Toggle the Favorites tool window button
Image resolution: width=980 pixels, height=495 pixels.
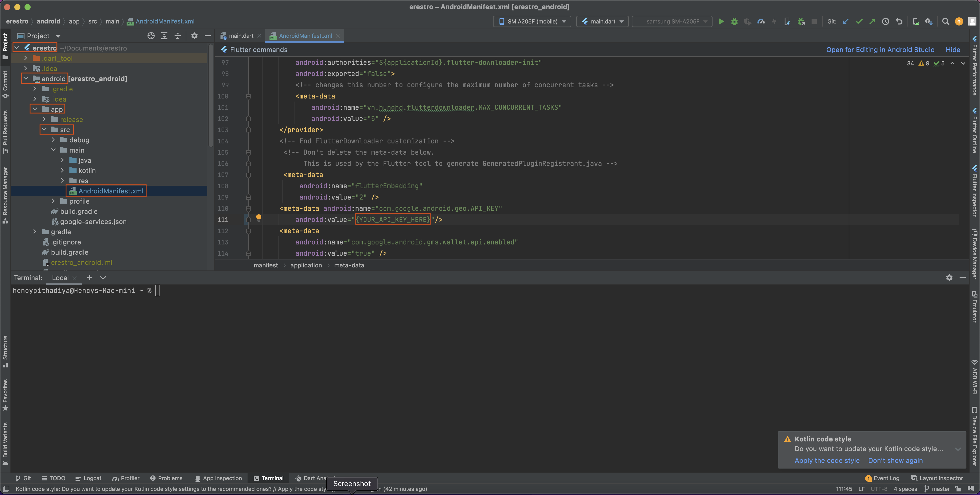[5, 395]
